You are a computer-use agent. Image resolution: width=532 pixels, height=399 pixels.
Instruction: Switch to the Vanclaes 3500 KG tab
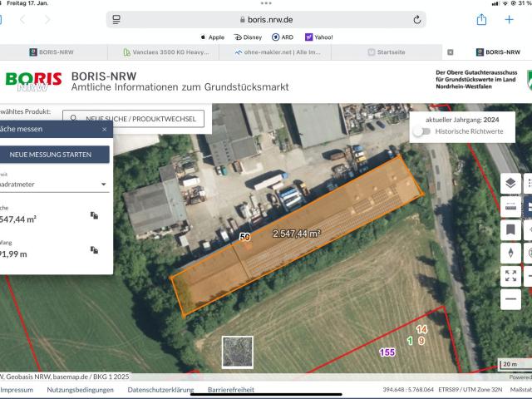coord(165,52)
